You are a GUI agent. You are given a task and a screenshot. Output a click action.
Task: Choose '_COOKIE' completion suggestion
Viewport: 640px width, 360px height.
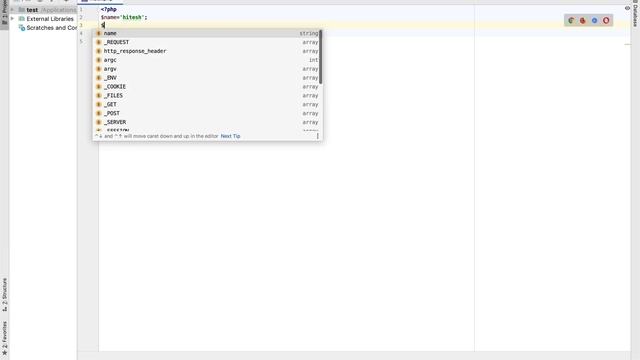(x=207, y=87)
